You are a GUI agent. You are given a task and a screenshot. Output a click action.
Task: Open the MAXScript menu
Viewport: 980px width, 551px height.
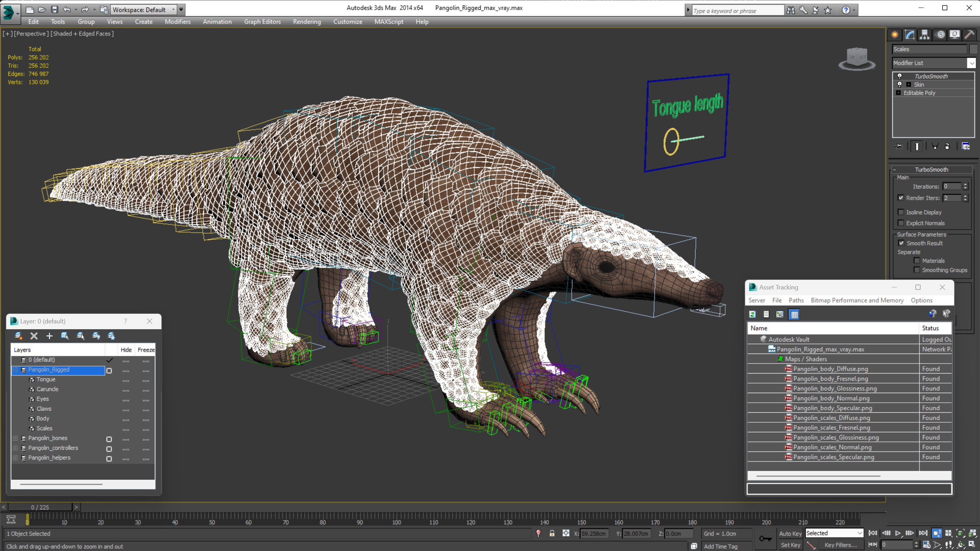(388, 22)
